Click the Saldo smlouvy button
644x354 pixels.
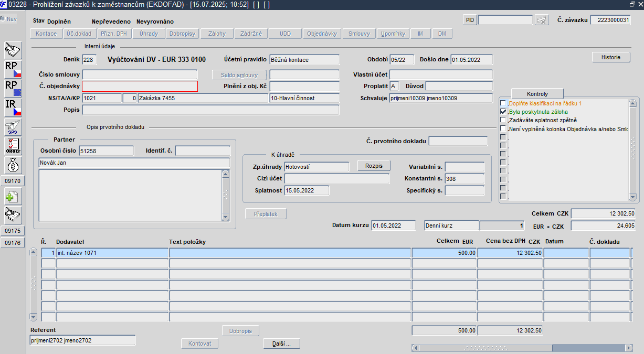[x=239, y=75]
